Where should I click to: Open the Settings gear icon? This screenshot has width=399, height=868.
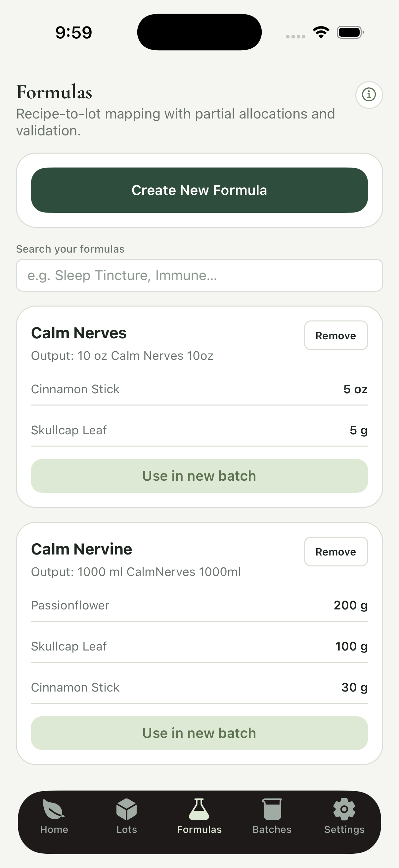[x=344, y=815]
